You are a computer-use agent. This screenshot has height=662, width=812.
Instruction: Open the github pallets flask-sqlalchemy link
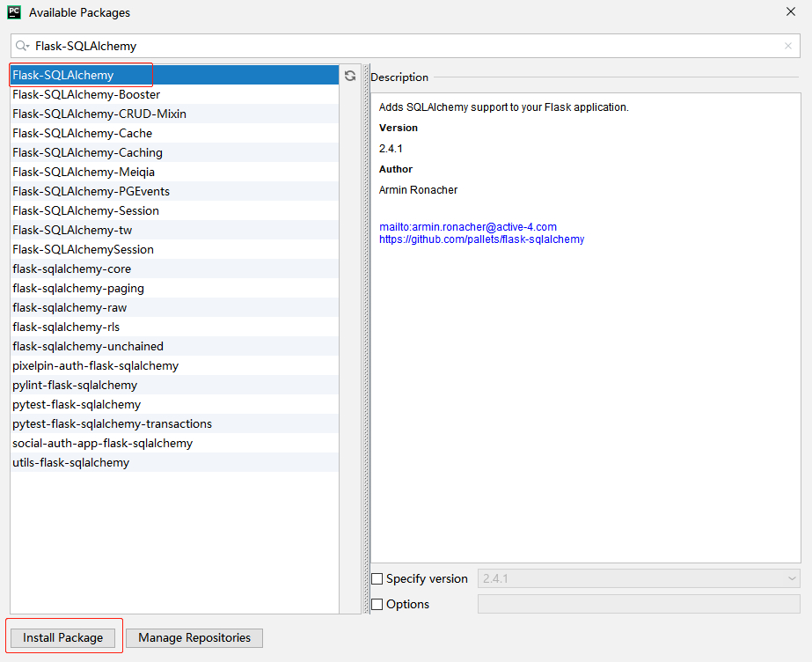tap(481, 239)
